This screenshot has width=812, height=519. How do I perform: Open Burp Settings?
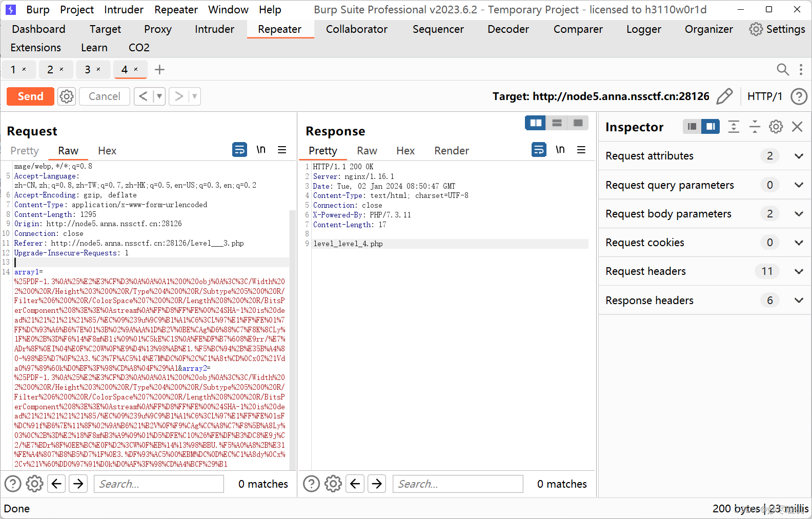777,29
